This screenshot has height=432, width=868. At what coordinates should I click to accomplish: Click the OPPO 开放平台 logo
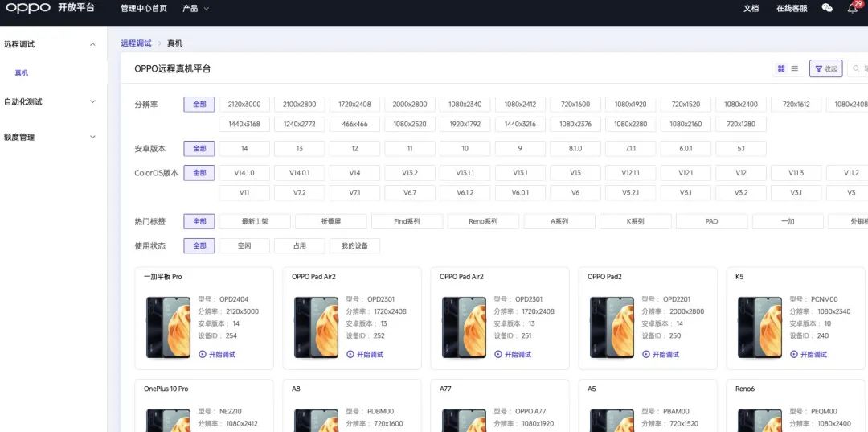pos(51,8)
